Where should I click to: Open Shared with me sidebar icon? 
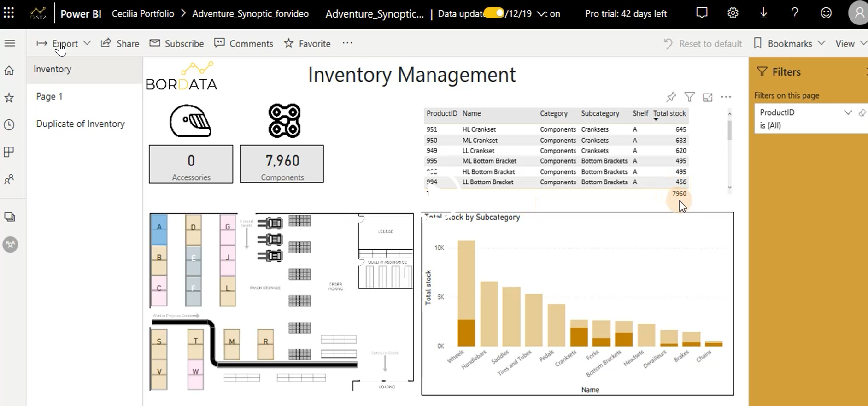click(x=9, y=179)
